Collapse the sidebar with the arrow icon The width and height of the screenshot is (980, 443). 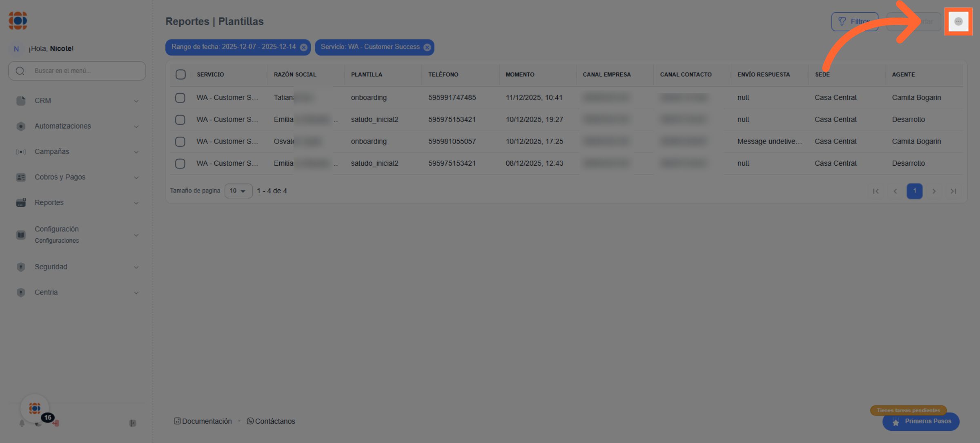[133, 423]
